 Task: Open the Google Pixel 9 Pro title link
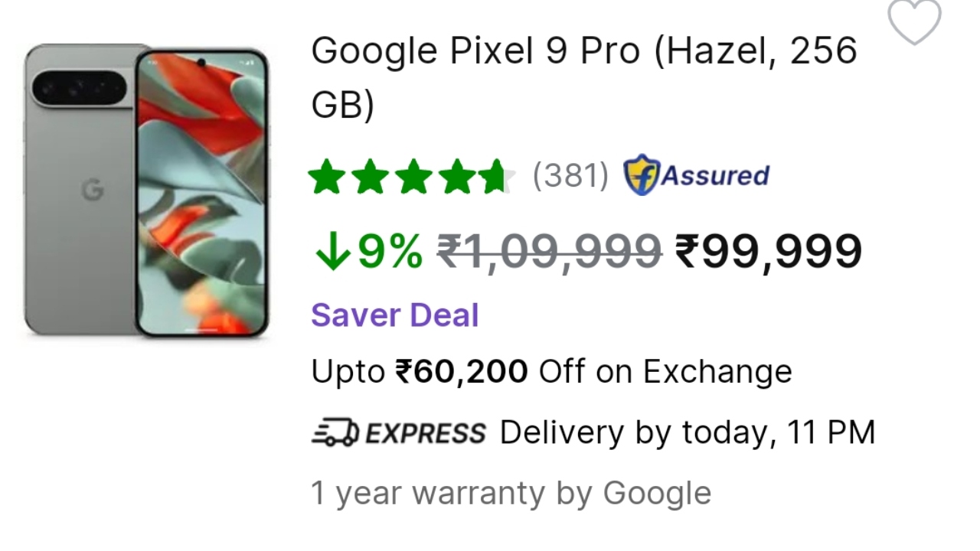(x=584, y=77)
